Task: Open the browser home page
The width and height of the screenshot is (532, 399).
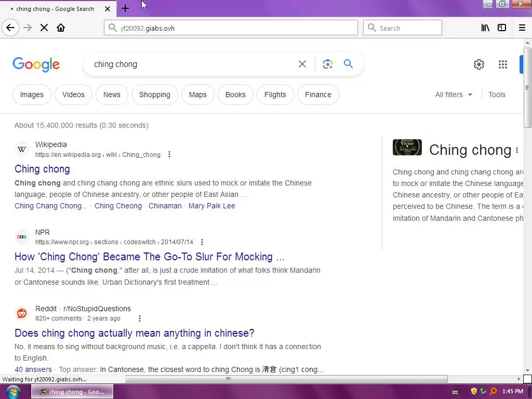Action: [x=61, y=28]
